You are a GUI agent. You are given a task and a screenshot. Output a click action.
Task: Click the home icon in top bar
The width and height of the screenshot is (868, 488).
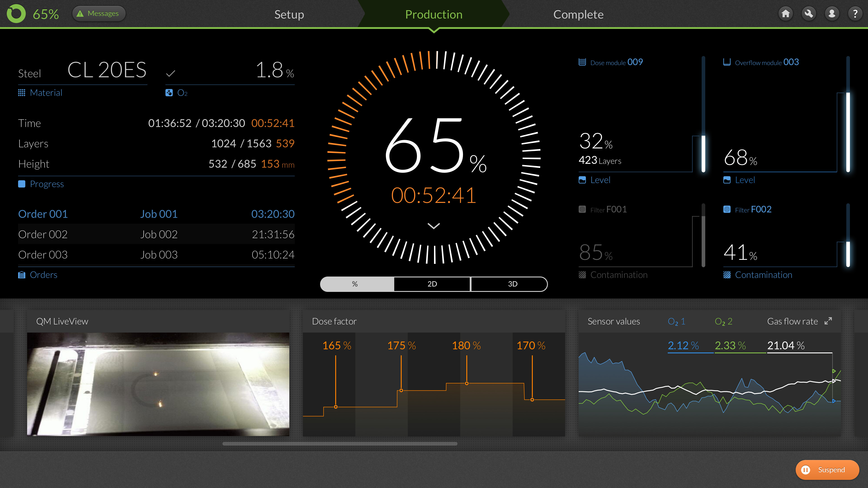pos(785,14)
